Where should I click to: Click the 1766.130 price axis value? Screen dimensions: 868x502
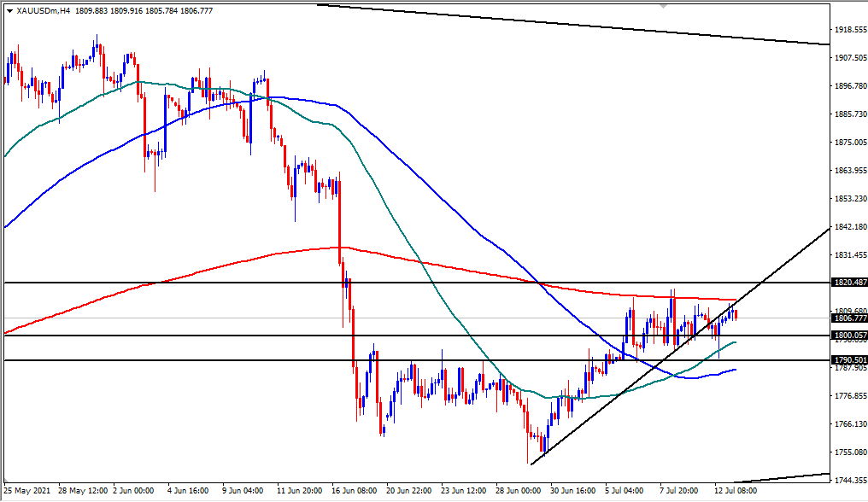[851, 424]
